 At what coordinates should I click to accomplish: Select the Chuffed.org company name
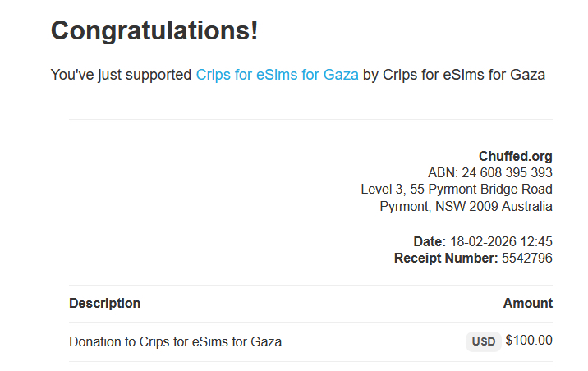(x=515, y=156)
